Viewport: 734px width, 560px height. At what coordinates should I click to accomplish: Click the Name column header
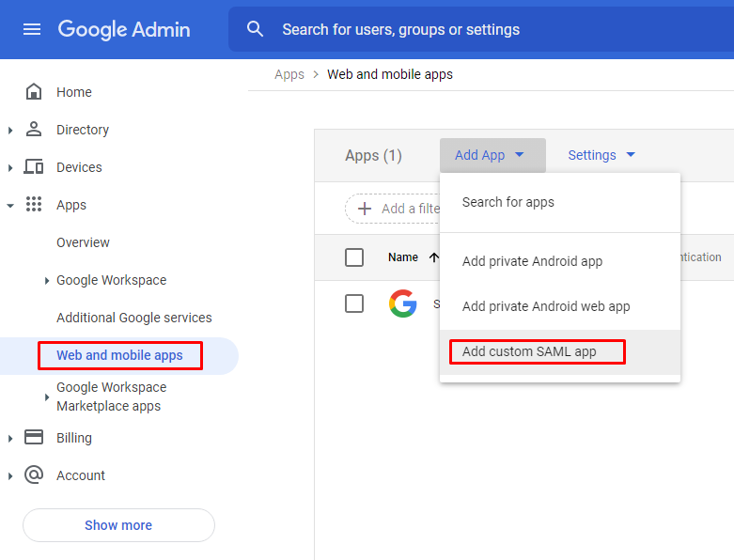pos(403,257)
